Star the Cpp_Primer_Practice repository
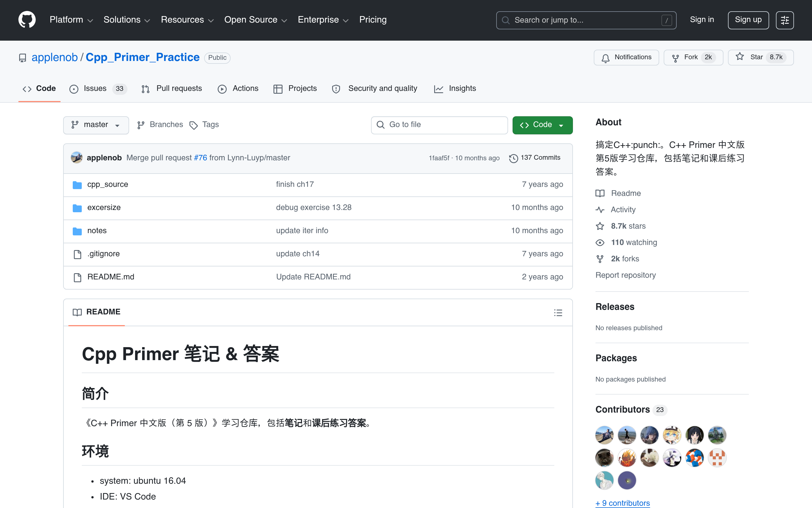812x508 pixels. pos(761,58)
